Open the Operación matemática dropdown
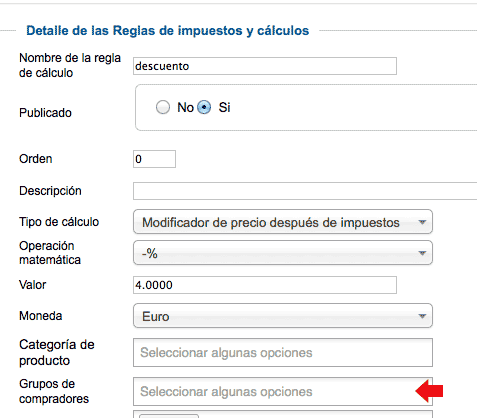 point(283,253)
